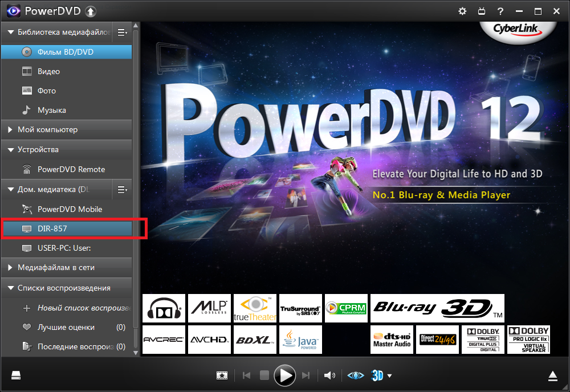The image size is (570, 392).
Task: Switch to TV/cinema mode icon
Action: 481,11
